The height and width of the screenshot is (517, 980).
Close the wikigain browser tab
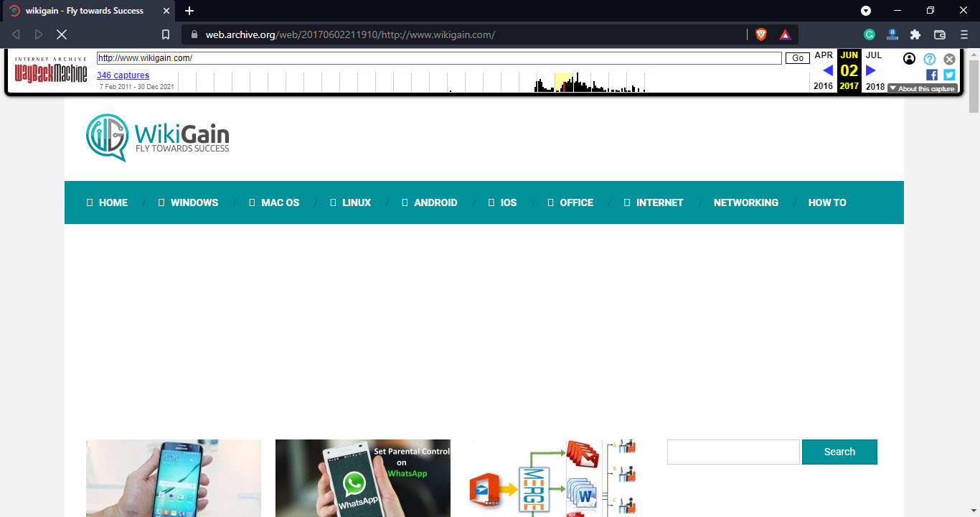click(166, 11)
